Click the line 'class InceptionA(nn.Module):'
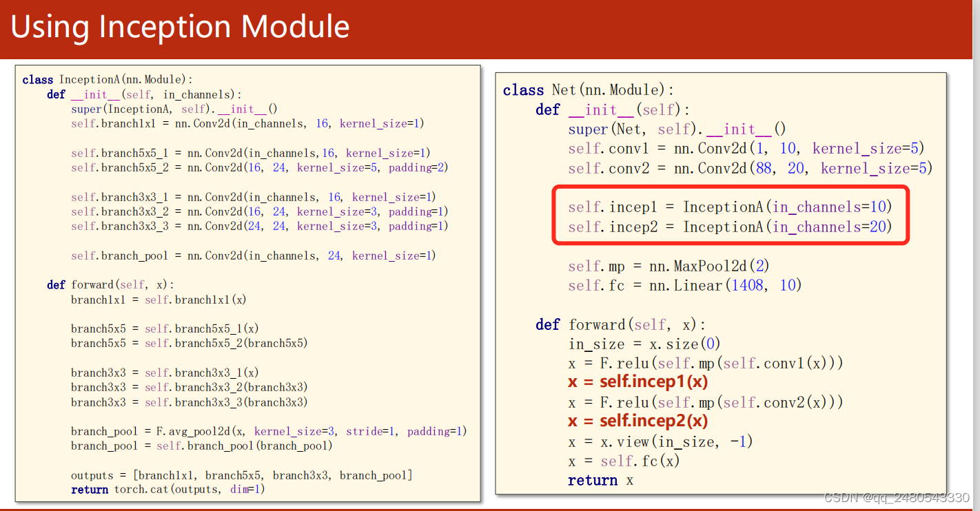This screenshot has width=980, height=511. [108, 80]
